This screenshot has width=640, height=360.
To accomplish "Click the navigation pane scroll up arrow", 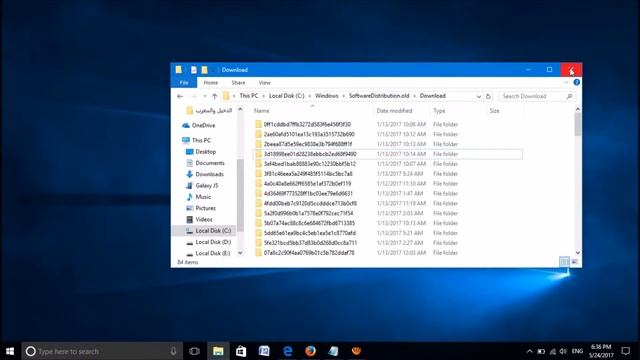I will coord(240,109).
